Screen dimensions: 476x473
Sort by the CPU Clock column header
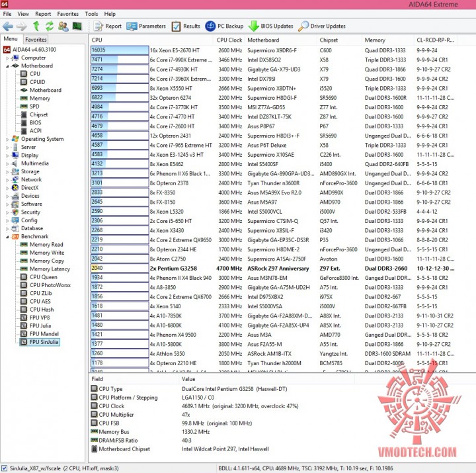pos(229,40)
